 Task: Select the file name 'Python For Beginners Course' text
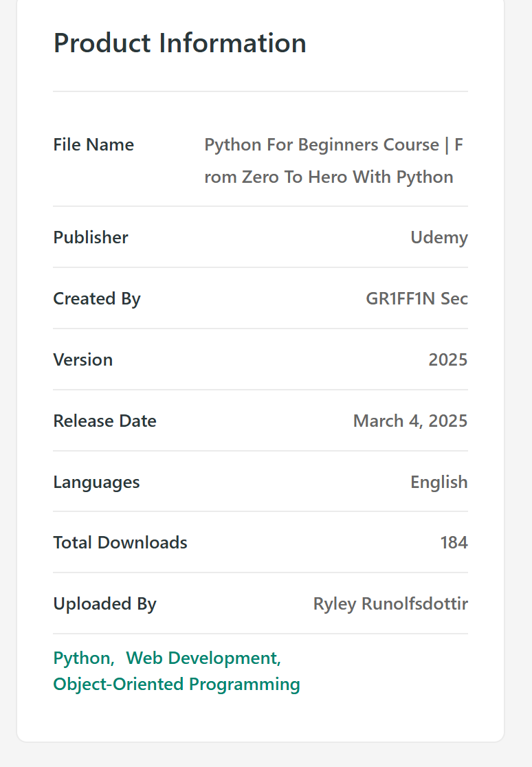[322, 145]
